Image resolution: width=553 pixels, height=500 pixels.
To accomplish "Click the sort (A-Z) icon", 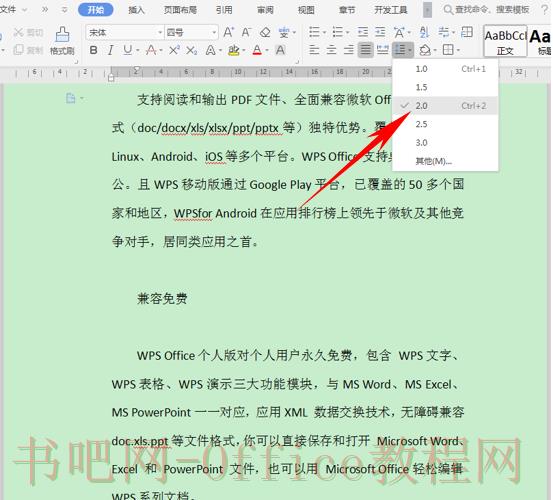I will [424, 32].
